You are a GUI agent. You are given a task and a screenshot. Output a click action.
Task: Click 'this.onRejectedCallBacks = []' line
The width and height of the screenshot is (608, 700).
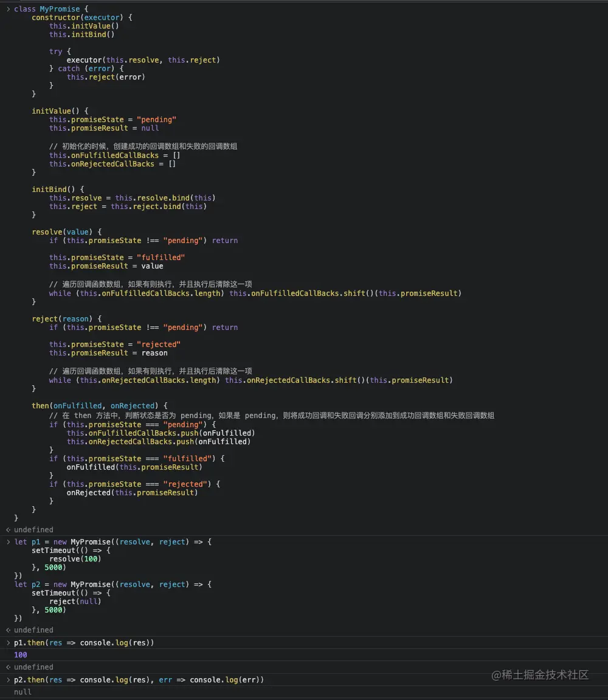(112, 164)
